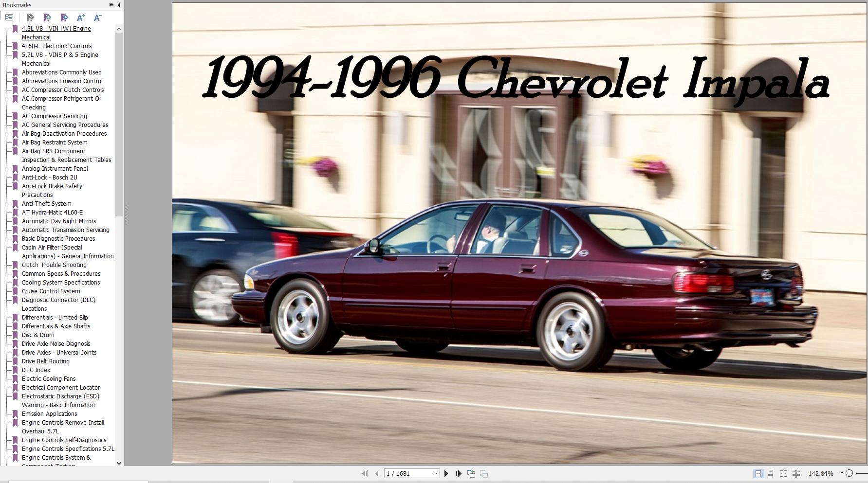Click bookmark icon beside Disc & Drum
Viewport: 868px width, 483px height.
click(15, 335)
